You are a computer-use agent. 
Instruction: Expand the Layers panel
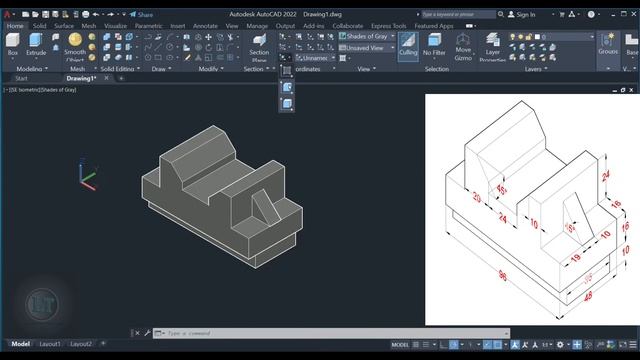[536, 69]
